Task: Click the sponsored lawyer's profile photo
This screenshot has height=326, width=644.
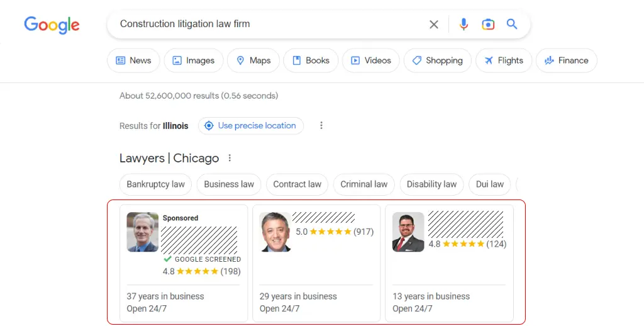Action: pyautogui.click(x=143, y=232)
